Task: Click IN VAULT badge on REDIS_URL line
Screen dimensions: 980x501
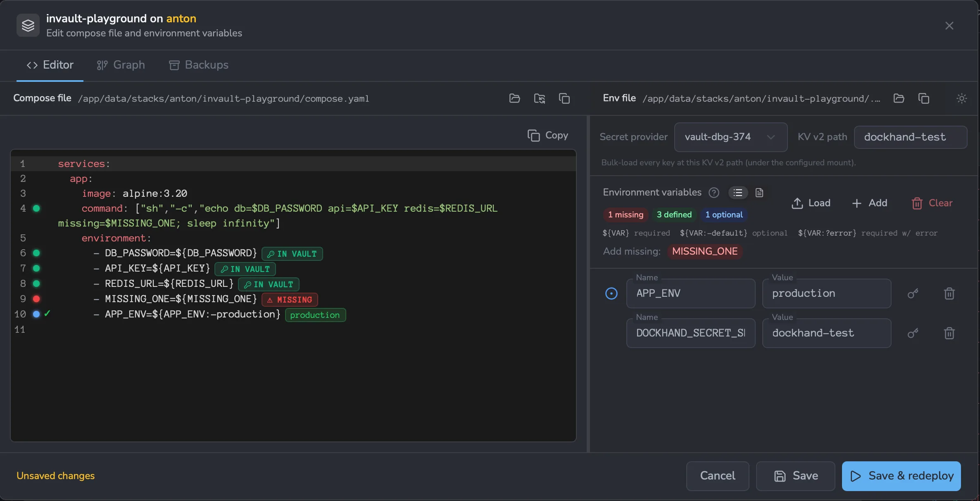Action: coord(269,284)
